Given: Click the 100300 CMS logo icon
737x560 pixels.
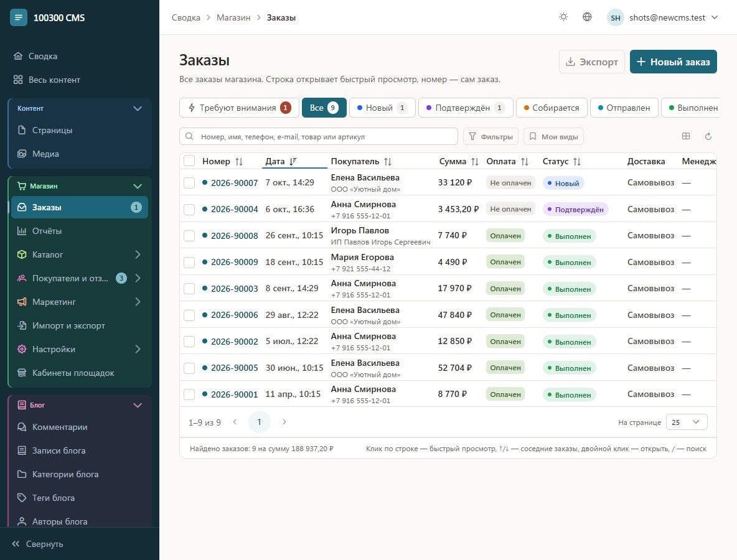Looking at the screenshot, I should click(x=18, y=18).
